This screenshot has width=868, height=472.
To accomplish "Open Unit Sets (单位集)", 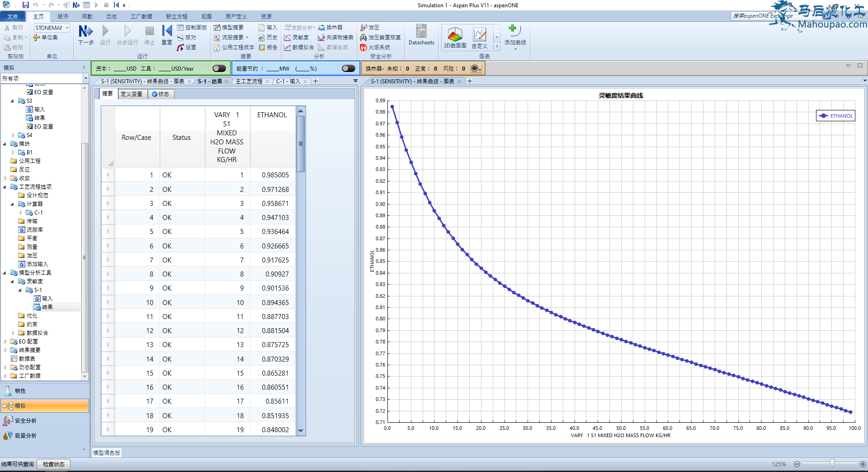I will (46, 38).
